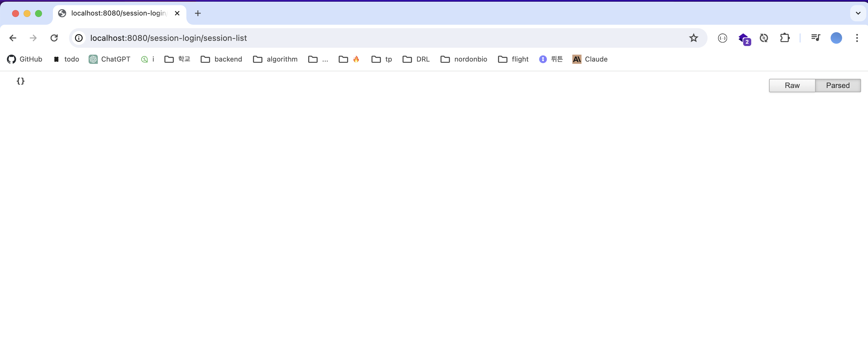This screenshot has height=348, width=868.
Task: Select the localhost:8080 session-login tab
Action: pos(118,13)
